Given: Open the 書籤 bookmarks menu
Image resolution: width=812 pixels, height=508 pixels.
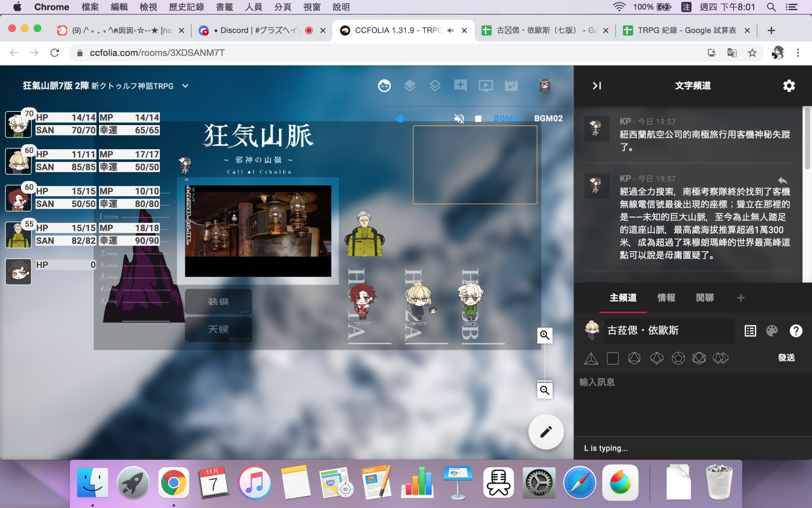Looking at the screenshot, I should [224, 7].
